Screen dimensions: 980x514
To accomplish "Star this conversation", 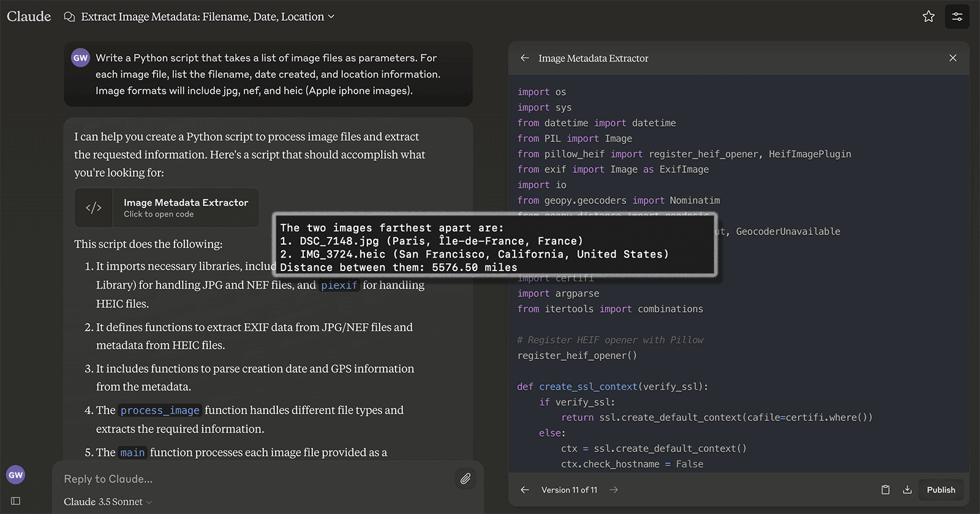I will pyautogui.click(x=929, y=17).
